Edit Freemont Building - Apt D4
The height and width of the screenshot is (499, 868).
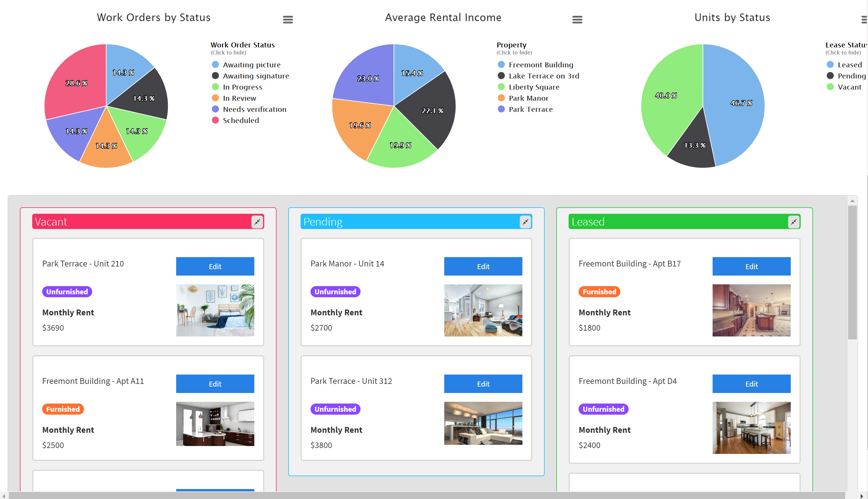[x=752, y=384]
